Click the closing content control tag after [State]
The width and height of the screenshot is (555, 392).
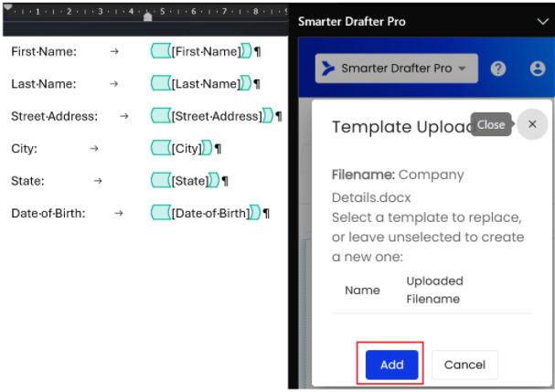coord(214,180)
